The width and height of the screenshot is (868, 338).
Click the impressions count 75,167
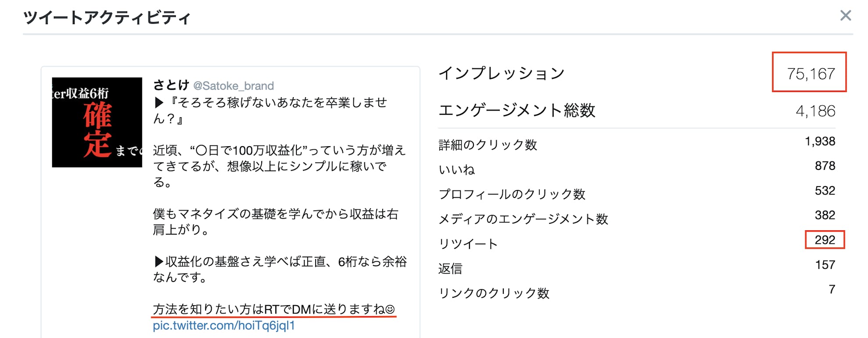pos(811,74)
